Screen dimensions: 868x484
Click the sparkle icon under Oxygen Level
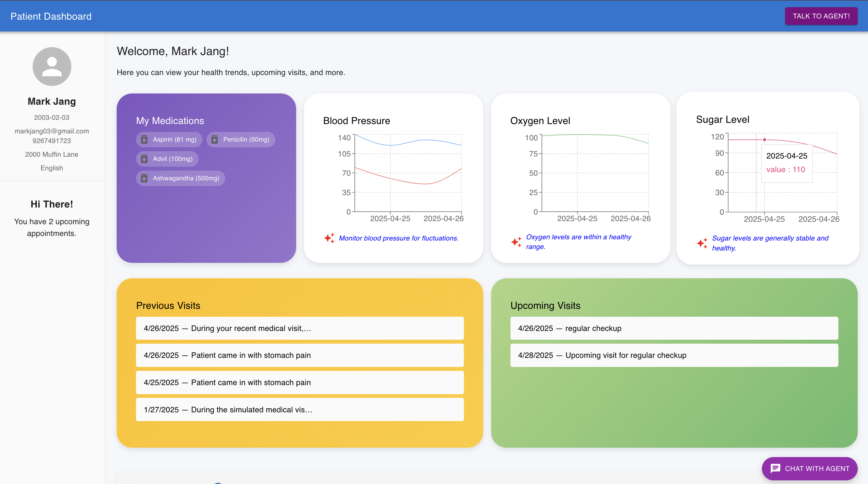click(x=516, y=242)
